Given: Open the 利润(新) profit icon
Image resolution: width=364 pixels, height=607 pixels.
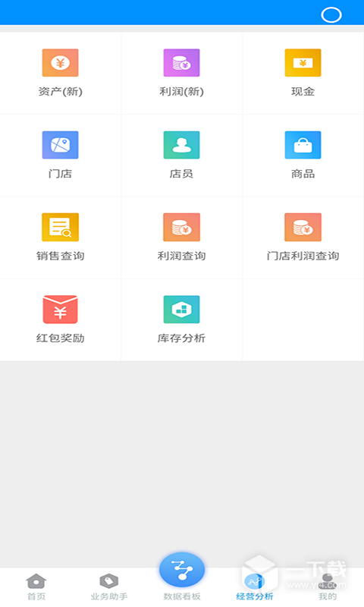Looking at the screenshot, I should [181, 63].
